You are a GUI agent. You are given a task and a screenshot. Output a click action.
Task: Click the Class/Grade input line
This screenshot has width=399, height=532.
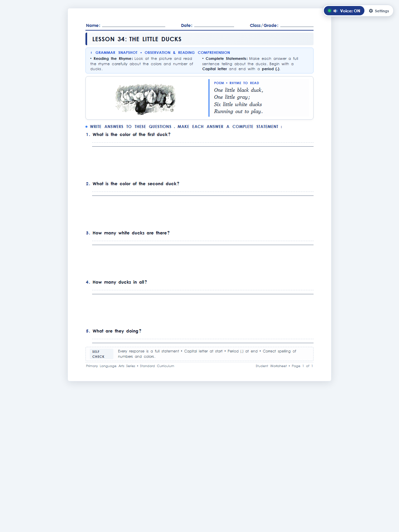click(297, 26)
